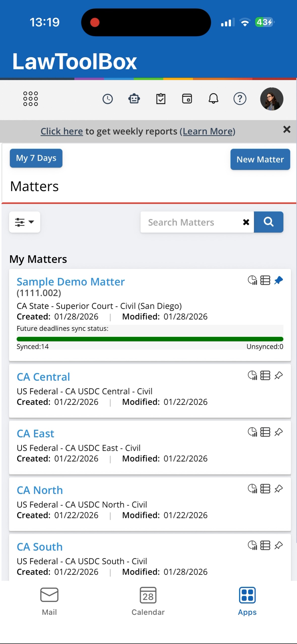The width and height of the screenshot is (297, 644).
Task: Open table view icon for Sample Demo Matter
Action: pyautogui.click(x=265, y=280)
